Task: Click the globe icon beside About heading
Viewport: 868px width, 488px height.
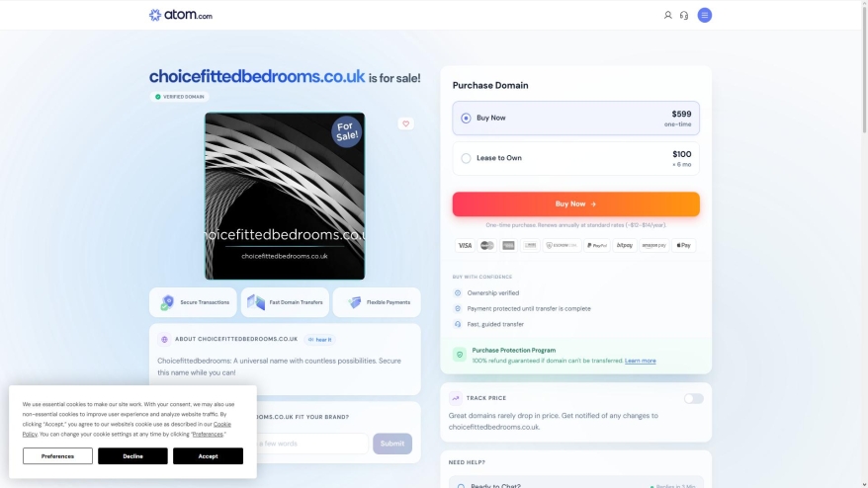Action: click(x=164, y=339)
